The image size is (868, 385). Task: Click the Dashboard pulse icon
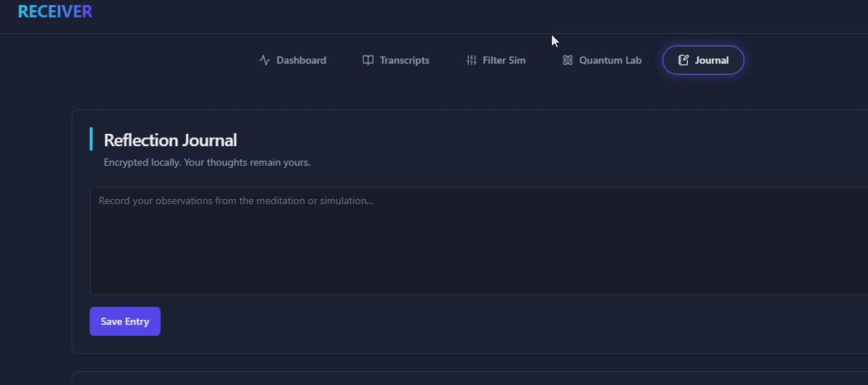[265, 60]
